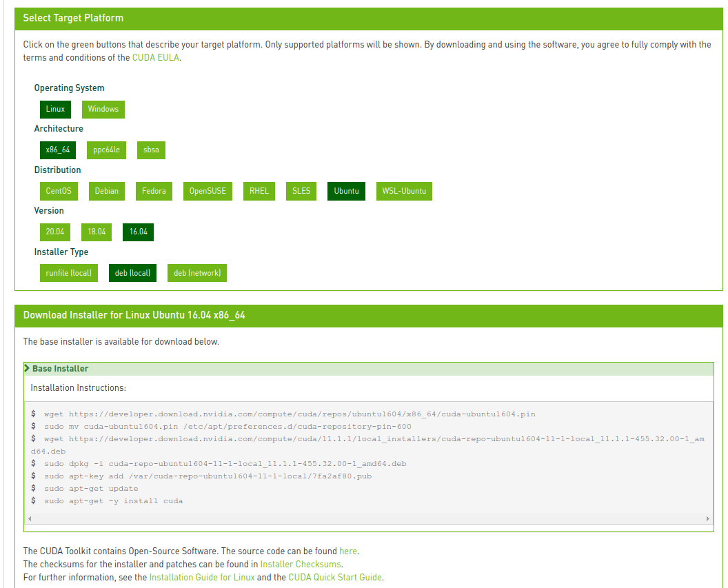This screenshot has width=728, height=588.
Task: Open Installation Guide for Linux link
Action: tap(202, 578)
